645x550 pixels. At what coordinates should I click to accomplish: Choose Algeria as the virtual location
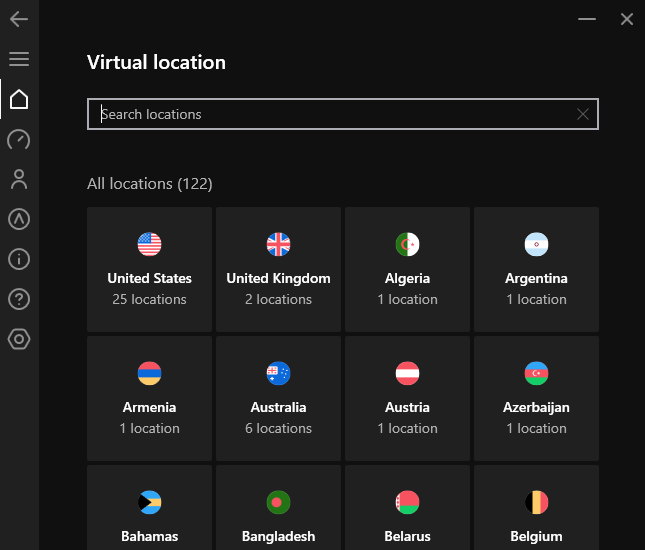point(407,269)
